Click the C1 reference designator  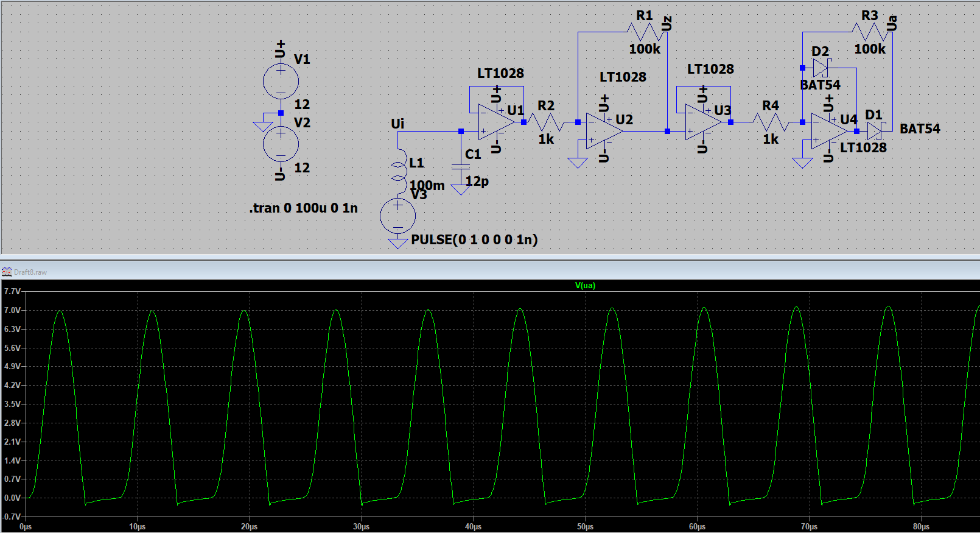point(473,155)
